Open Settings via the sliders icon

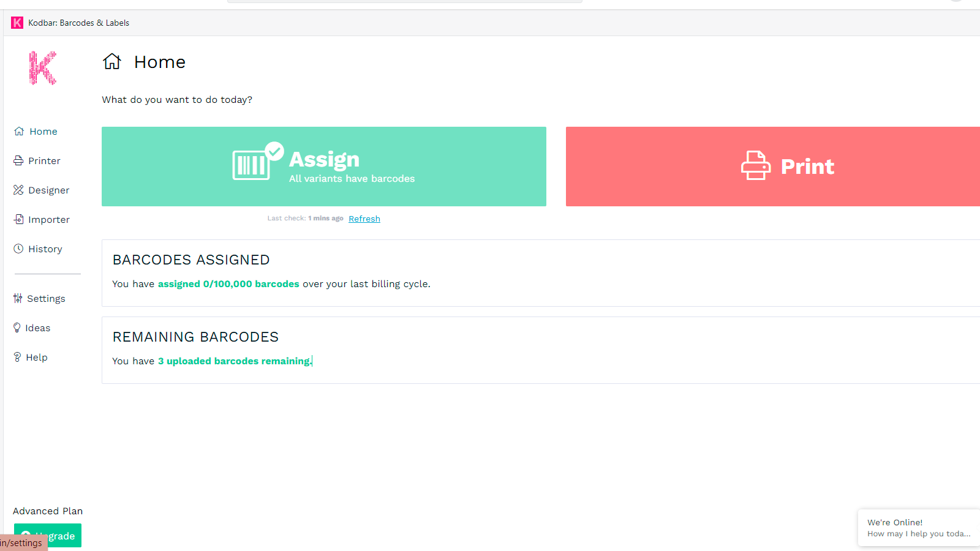[x=18, y=298]
